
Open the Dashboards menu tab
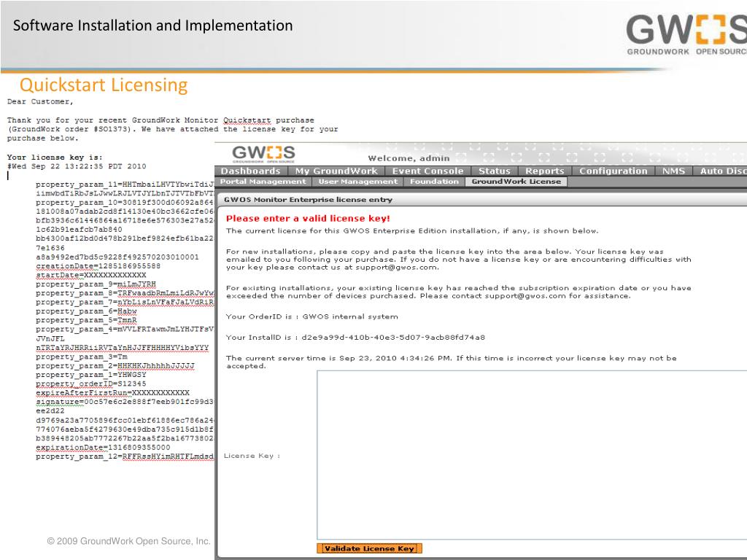pos(251,171)
